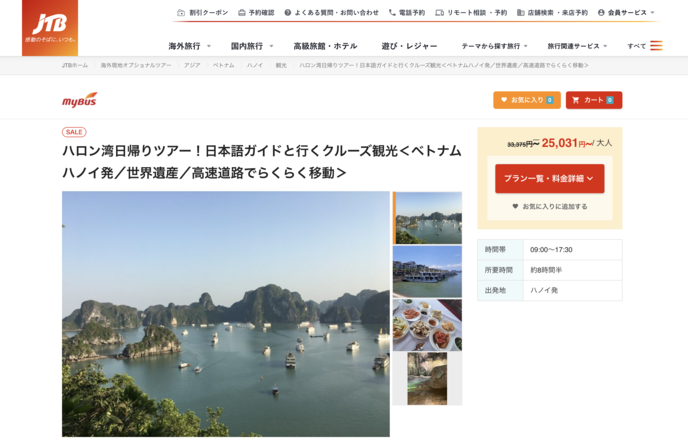Toggle お気に入りに追加する heart link
The width and height of the screenshot is (688, 443).
[550, 206]
